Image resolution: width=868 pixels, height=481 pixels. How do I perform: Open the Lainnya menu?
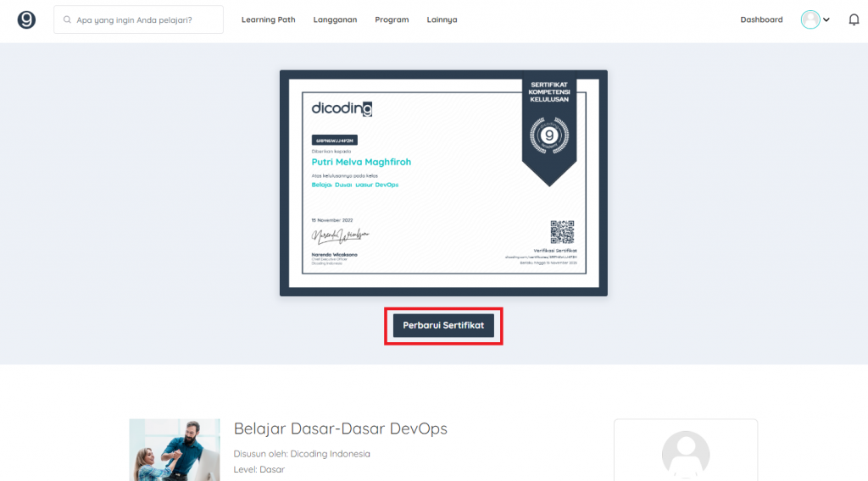click(x=442, y=19)
